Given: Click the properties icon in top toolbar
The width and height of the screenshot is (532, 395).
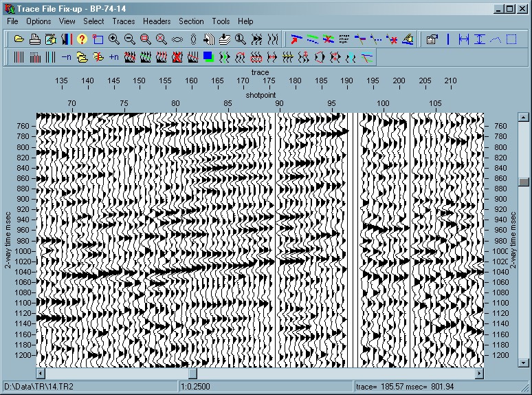Looking at the screenshot, I should [432, 39].
